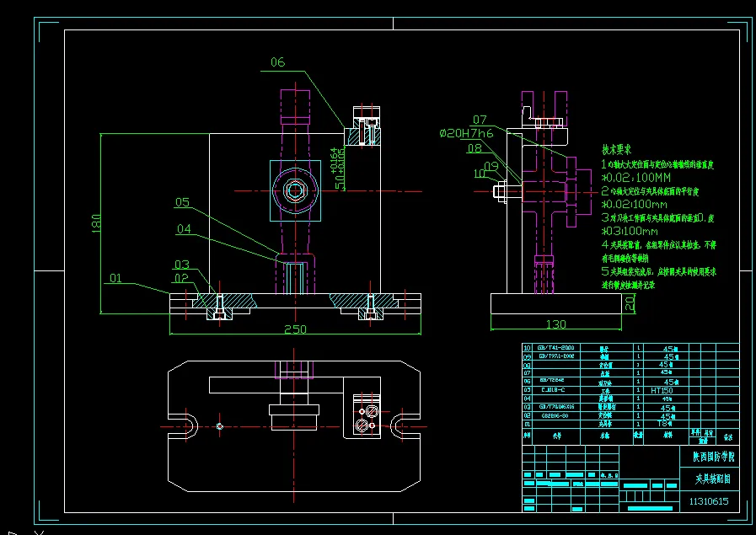Select the balloon label 02 near the base

tap(181, 278)
